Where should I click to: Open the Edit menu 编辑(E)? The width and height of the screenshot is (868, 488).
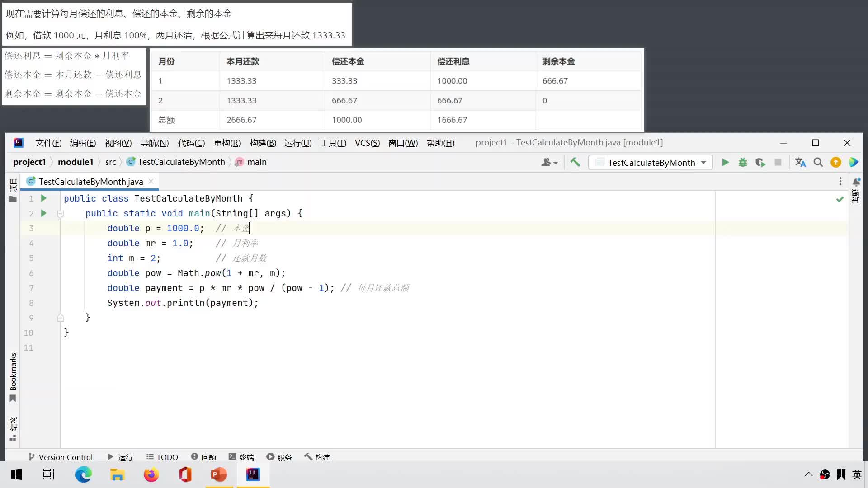(x=83, y=143)
